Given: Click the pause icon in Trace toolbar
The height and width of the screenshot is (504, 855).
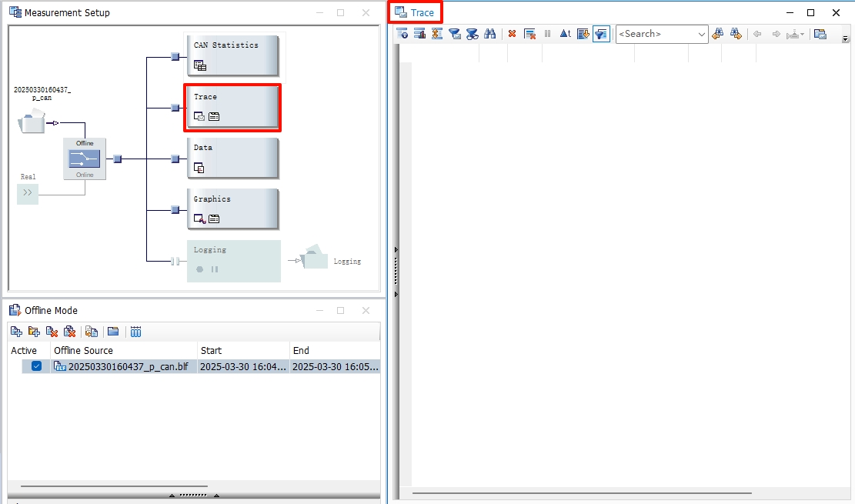Looking at the screenshot, I should coord(547,34).
